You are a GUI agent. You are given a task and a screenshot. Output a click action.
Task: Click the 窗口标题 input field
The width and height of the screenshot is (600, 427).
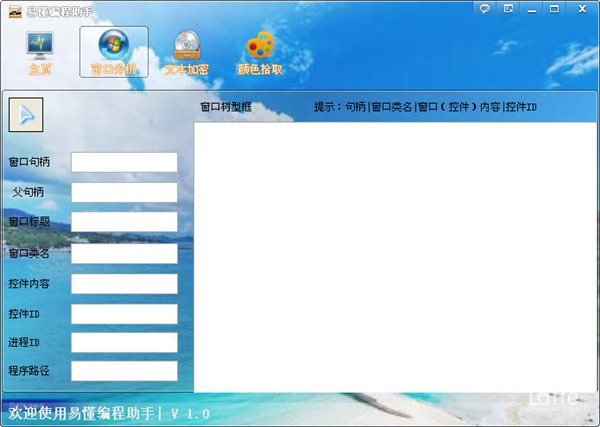124,222
